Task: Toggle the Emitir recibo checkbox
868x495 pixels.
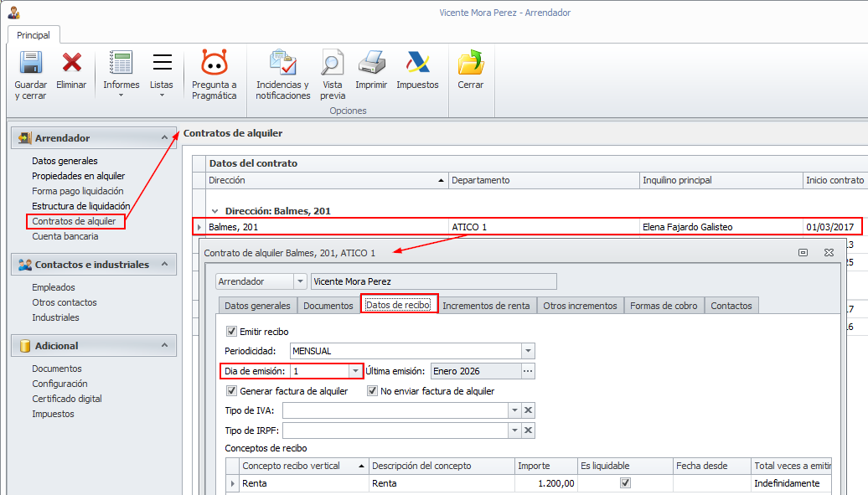Action: (231, 332)
